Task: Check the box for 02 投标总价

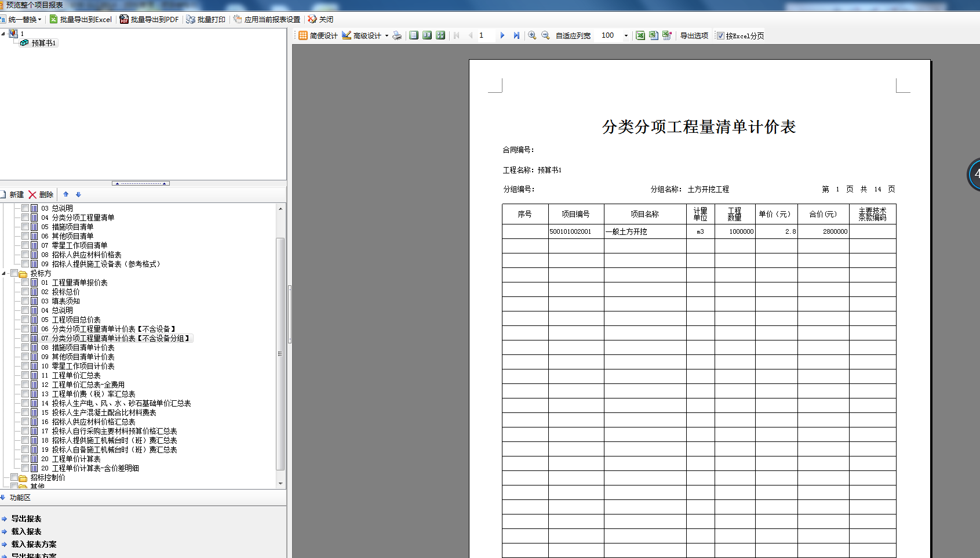Action: tap(25, 291)
